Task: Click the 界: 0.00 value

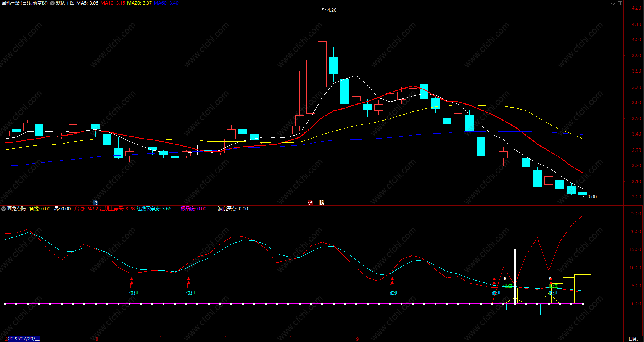Action: pos(62,209)
